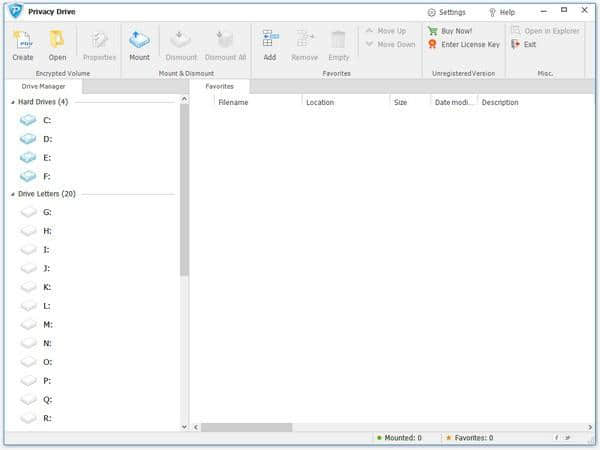Open Settings gear in title bar
The height and width of the screenshot is (450, 600).
pyautogui.click(x=432, y=12)
